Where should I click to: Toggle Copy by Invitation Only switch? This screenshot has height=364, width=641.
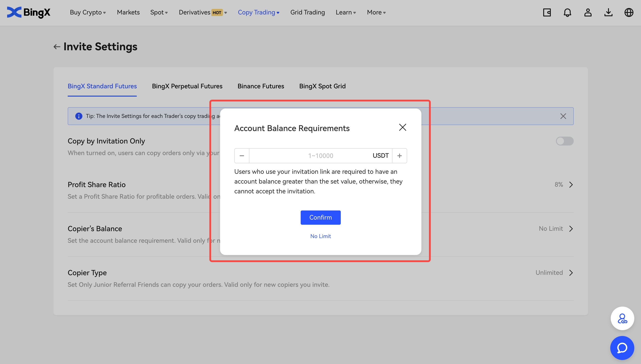564,141
